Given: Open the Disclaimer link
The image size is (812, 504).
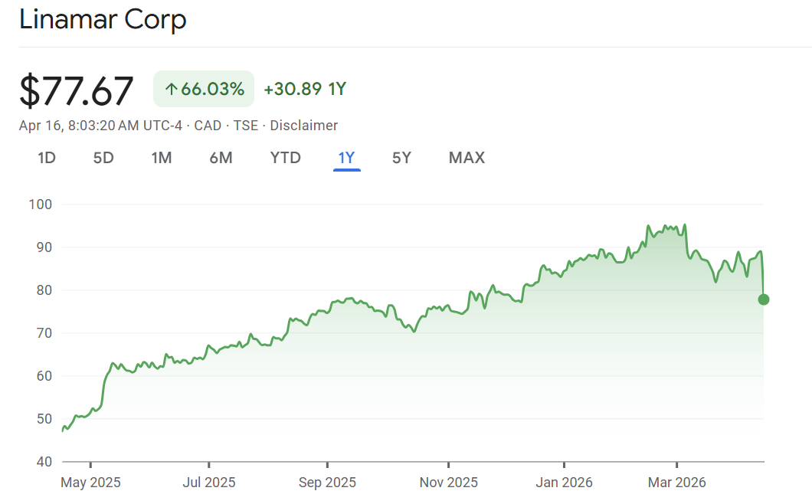Looking at the screenshot, I should [x=303, y=126].
